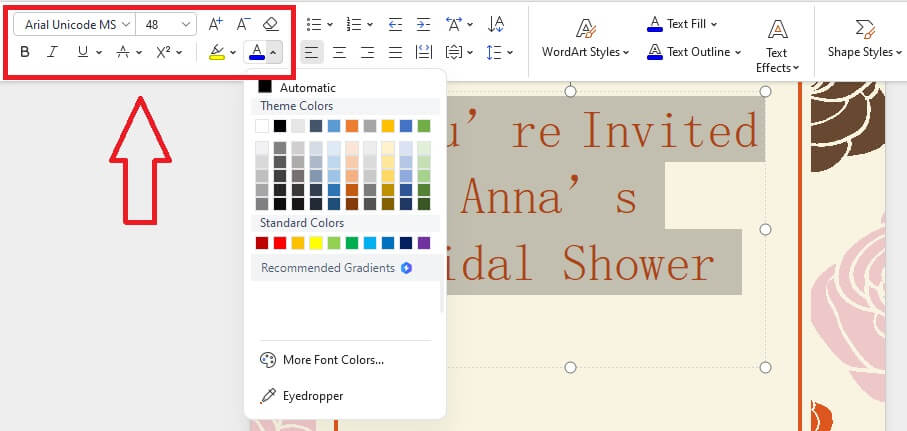Pick the standard dark red swatch

[x=262, y=243]
